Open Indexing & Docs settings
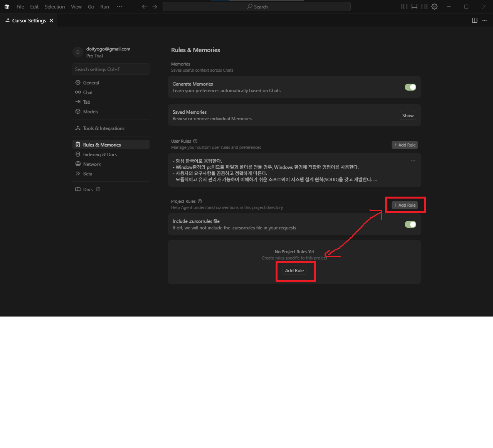Screen dimensions: 493x448 (x=111, y=155)
